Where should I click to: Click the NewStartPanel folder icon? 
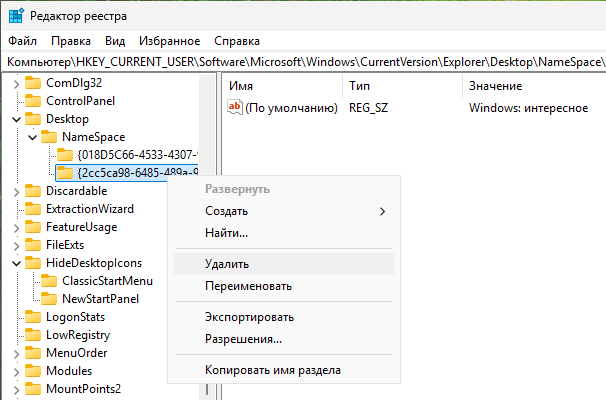pos(48,299)
